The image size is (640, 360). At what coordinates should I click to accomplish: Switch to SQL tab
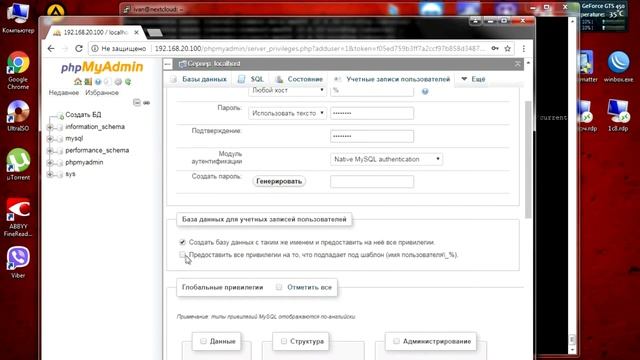click(x=251, y=79)
